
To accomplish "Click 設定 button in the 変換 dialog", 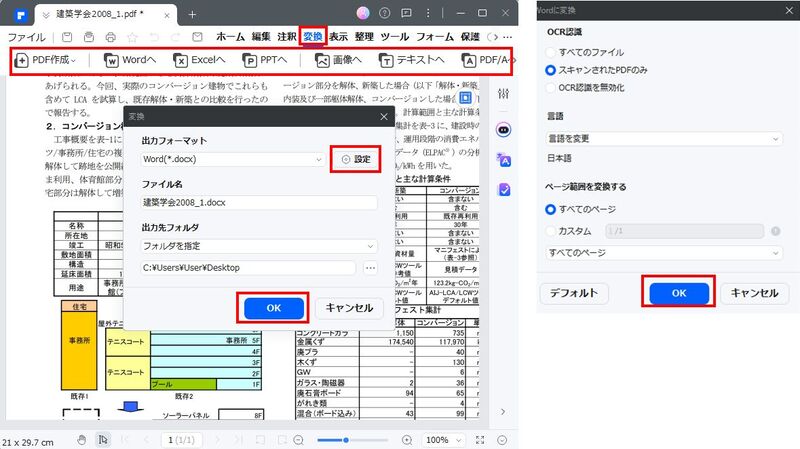I will tap(356, 159).
